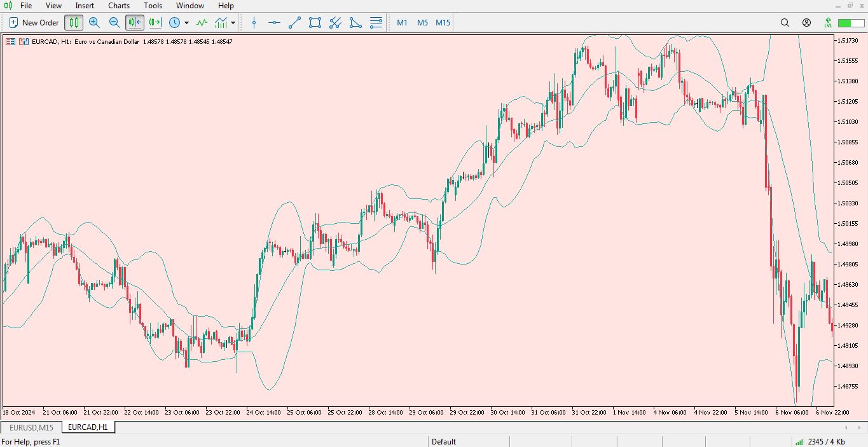The image size is (868, 447).
Task: Switch to M5 timeframe
Action: [x=422, y=23]
